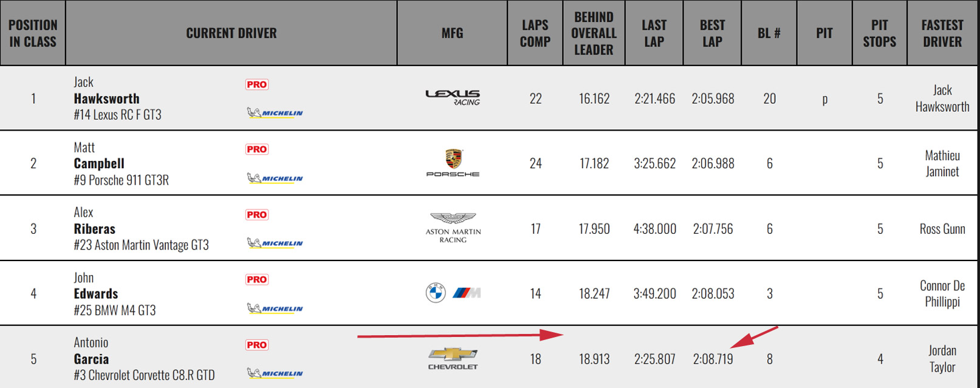This screenshot has width=980, height=388.
Task: Click the Lexus Racing logo
Action: coord(453,97)
